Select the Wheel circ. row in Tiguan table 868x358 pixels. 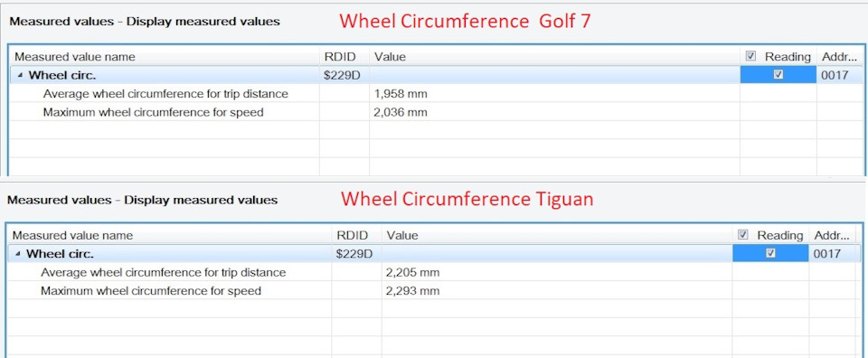(435, 254)
